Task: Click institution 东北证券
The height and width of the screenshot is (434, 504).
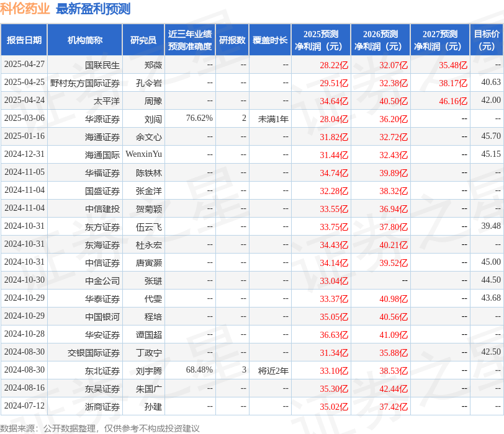Action: 102,371
